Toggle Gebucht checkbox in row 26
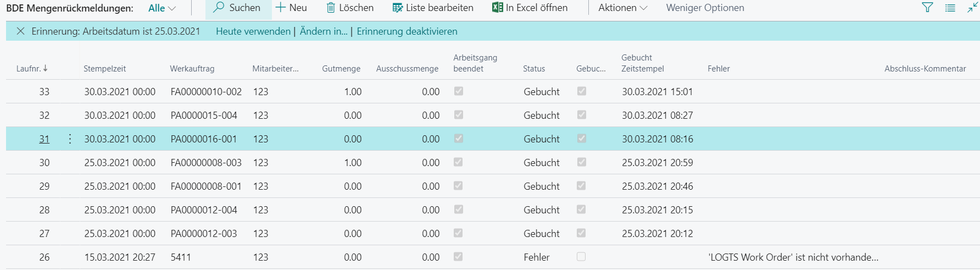This screenshot has width=980, height=270. pos(581,257)
